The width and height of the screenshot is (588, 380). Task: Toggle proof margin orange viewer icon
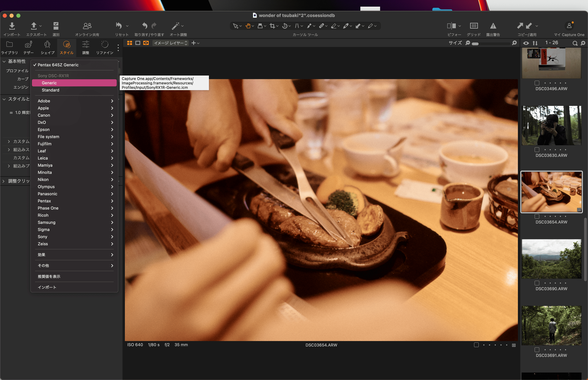point(146,43)
